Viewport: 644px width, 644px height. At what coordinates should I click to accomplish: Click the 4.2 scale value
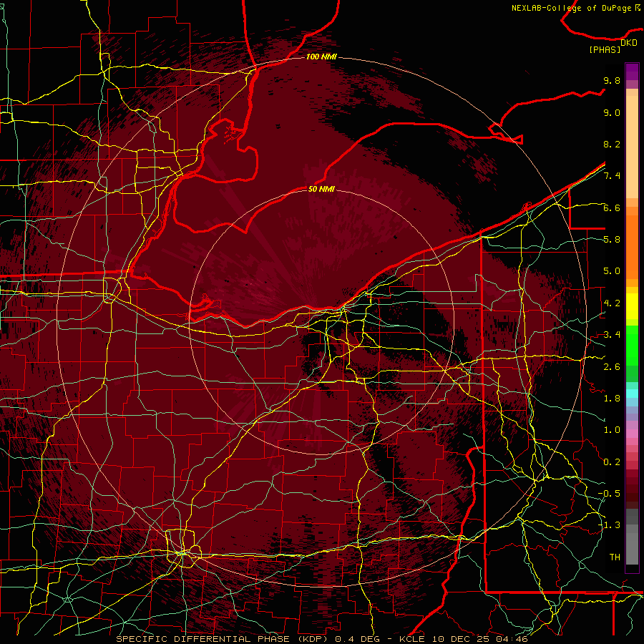coord(612,303)
